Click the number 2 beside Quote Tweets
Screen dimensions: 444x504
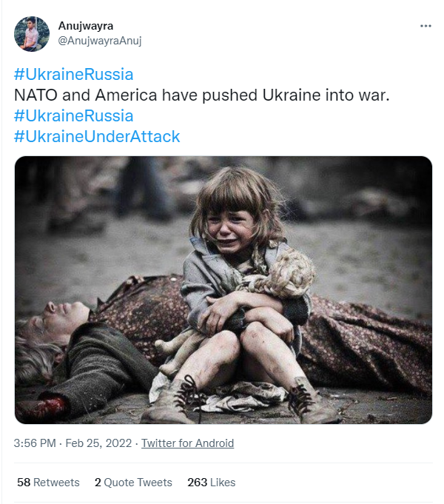click(x=98, y=483)
